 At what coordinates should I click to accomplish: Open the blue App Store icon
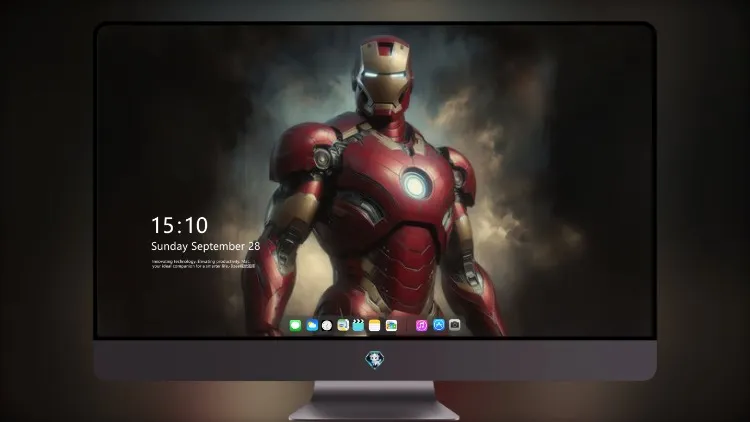tap(439, 325)
